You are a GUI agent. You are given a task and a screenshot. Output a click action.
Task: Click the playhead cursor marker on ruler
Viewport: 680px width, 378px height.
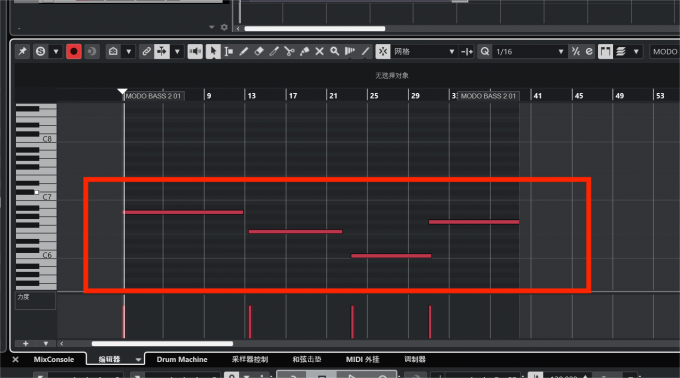click(122, 91)
